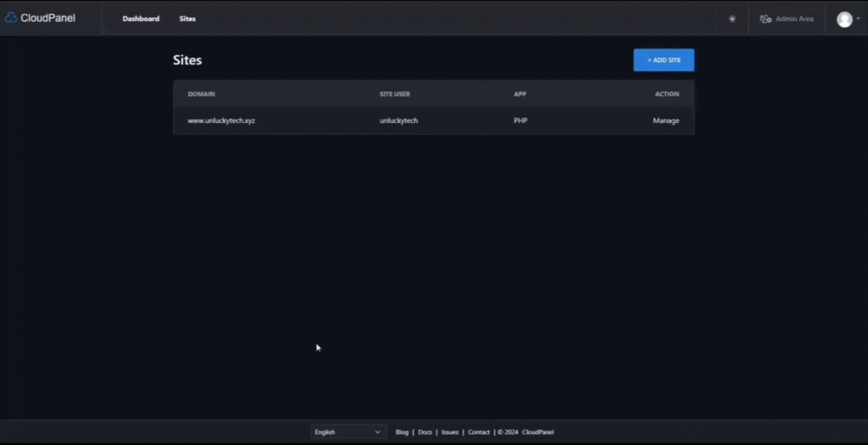Screen dimensions: 868x445
Task: Manage the www.unluckytech.xyz site
Action: point(665,120)
